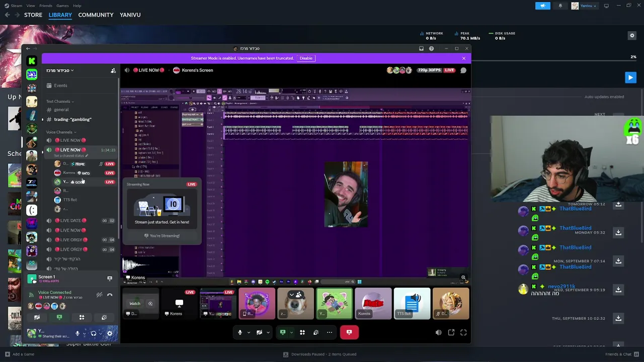The height and width of the screenshot is (362, 644).
Task: Enter fullscreen for the stream view
Action: pyautogui.click(x=463, y=332)
